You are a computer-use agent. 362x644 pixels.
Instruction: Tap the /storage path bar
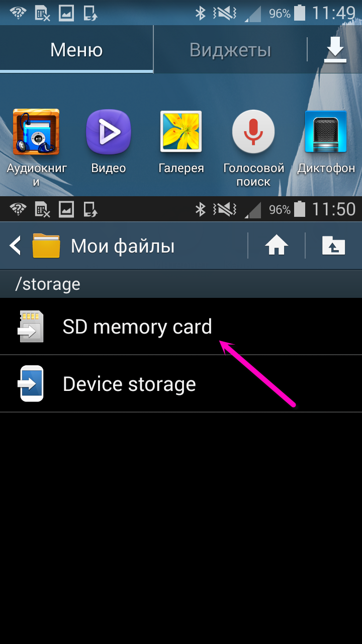click(181, 284)
